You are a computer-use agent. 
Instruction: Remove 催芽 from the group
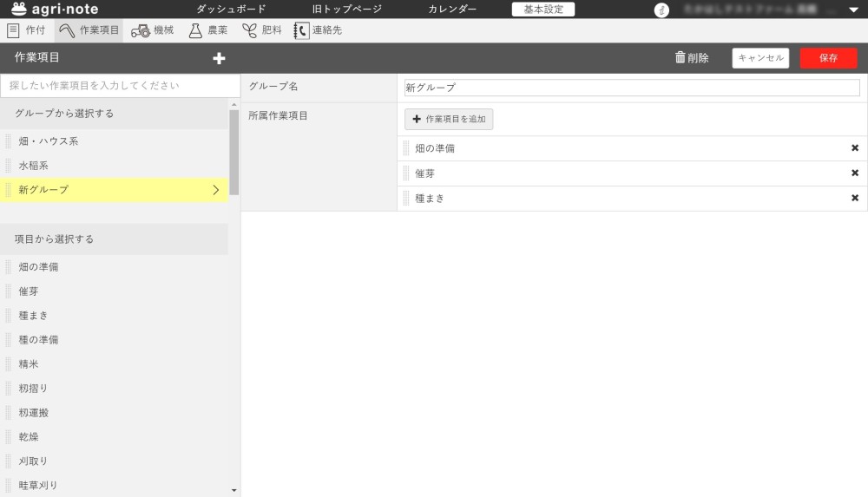pos(854,173)
